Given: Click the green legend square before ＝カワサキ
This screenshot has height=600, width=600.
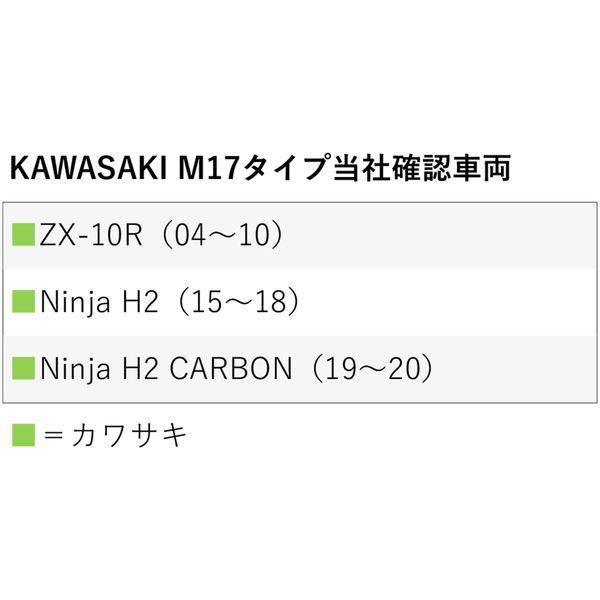Looking at the screenshot, I should [24, 435].
